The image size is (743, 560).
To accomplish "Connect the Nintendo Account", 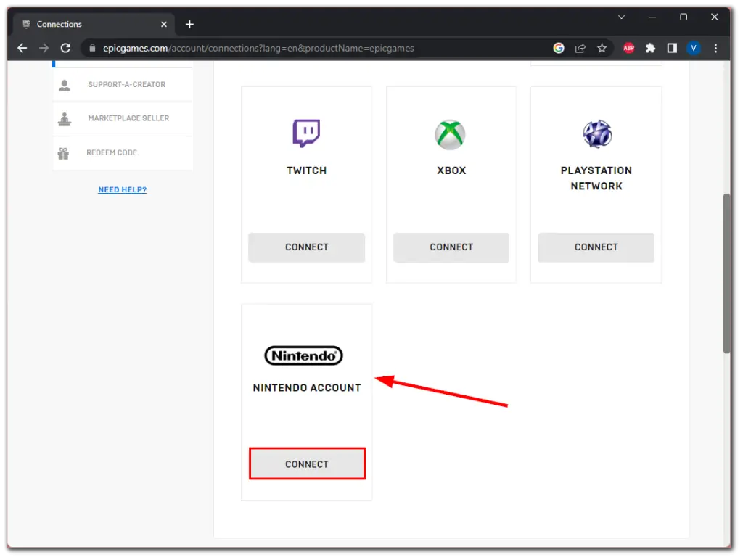I will [x=306, y=464].
